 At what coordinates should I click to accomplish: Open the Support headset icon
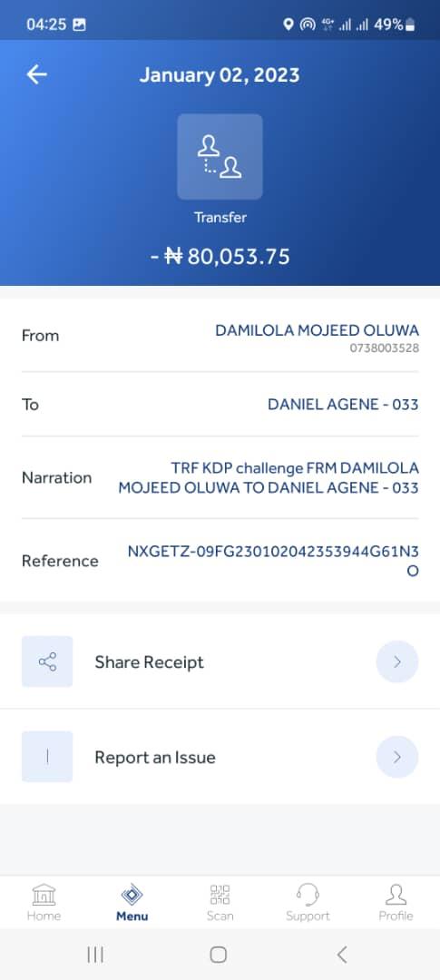(x=308, y=895)
